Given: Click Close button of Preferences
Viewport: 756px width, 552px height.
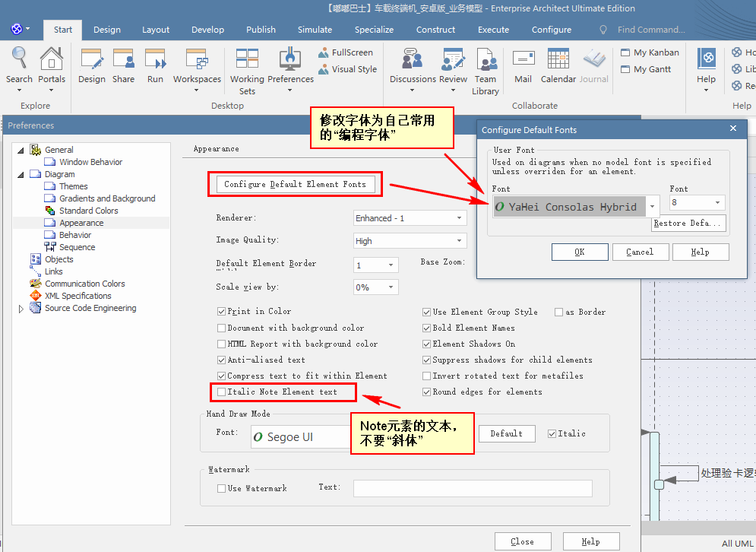Looking at the screenshot, I should [x=523, y=542].
